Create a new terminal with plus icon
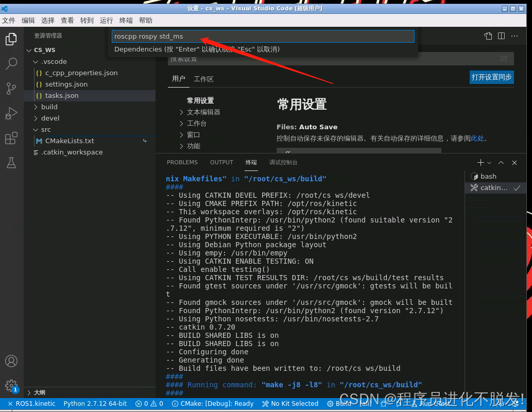This screenshot has width=532, height=412. point(480,163)
